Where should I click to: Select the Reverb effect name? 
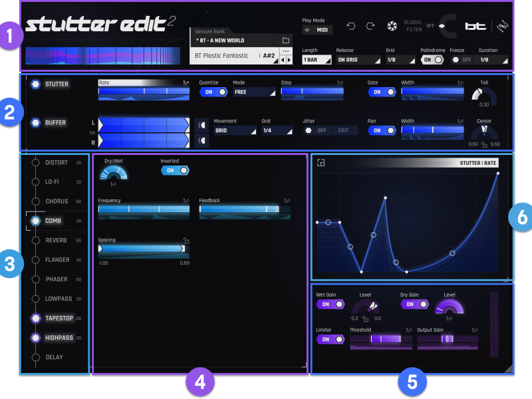(56, 240)
